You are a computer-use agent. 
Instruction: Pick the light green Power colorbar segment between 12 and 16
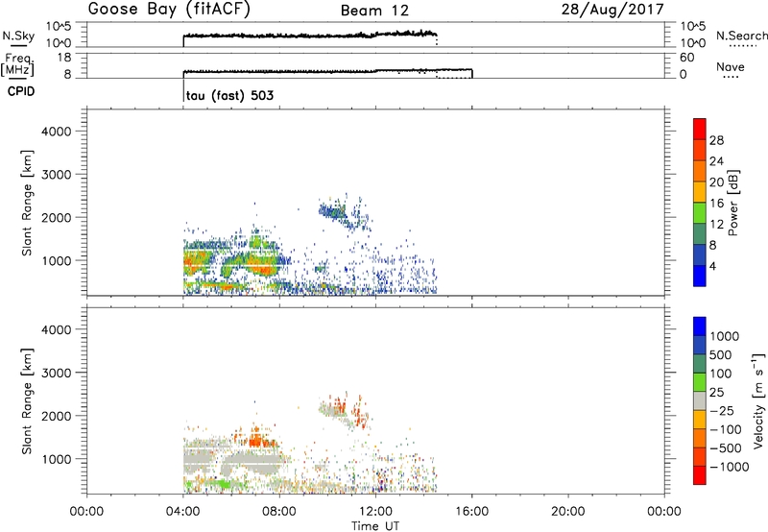(x=700, y=212)
